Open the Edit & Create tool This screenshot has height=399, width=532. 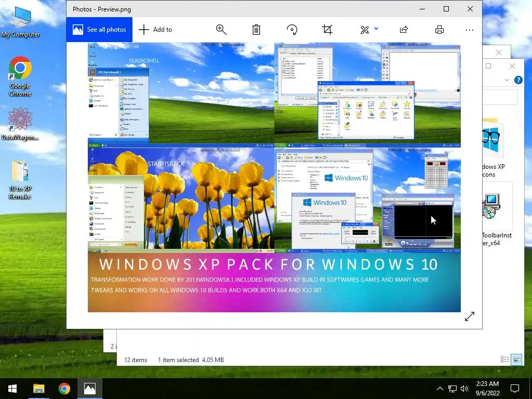point(365,30)
